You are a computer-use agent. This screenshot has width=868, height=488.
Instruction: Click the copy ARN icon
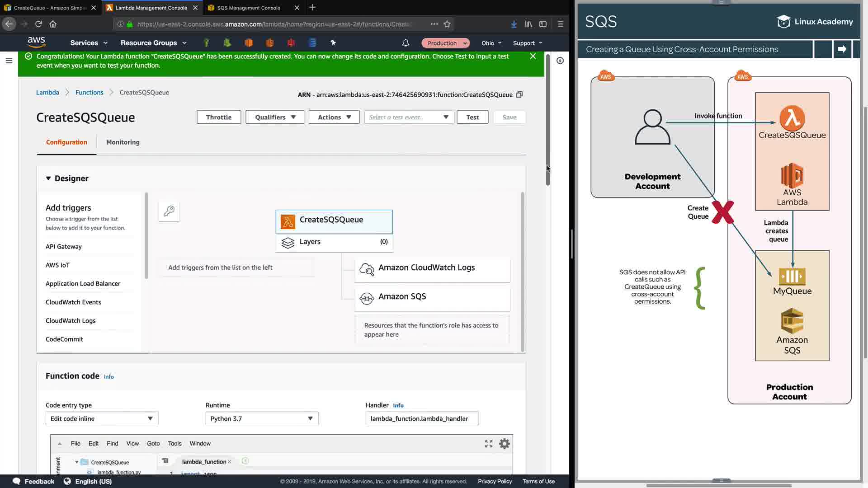click(519, 94)
